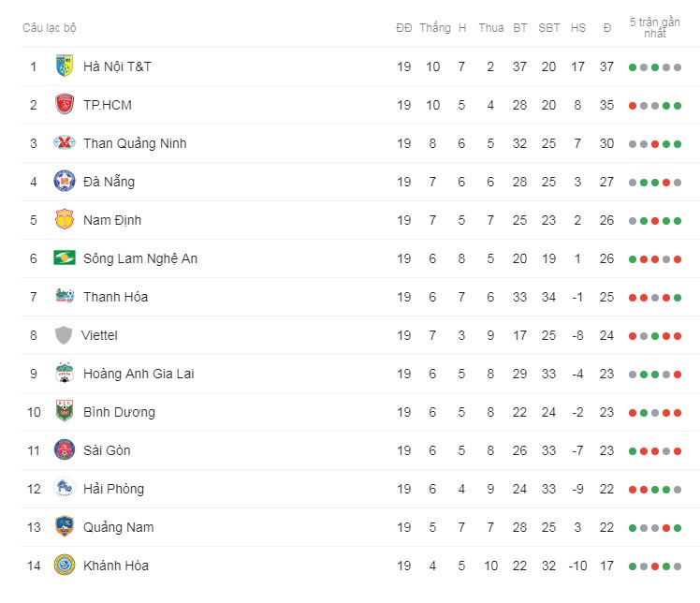The height and width of the screenshot is (603, 700).
Task: Open the Quảng Nam team name link
Action: [x=118, y=527]
